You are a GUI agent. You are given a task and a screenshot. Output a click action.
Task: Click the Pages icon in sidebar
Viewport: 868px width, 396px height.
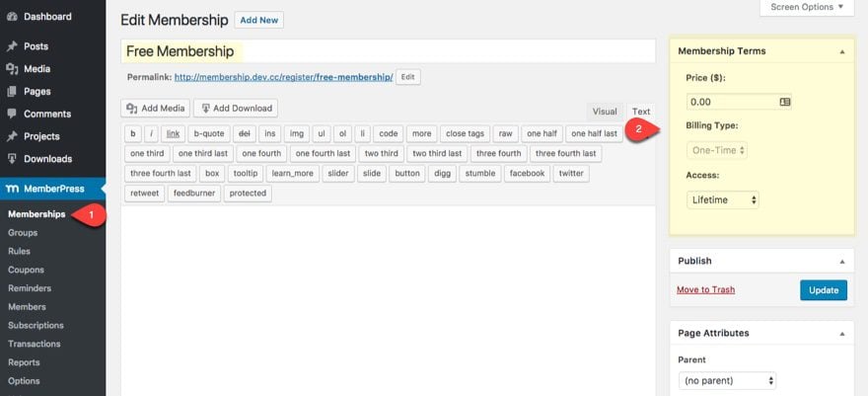click(12, 92)
